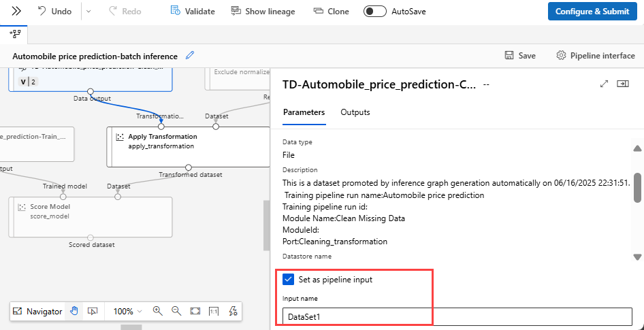Expand the left sidebar chevrons

tap(16, 12)
